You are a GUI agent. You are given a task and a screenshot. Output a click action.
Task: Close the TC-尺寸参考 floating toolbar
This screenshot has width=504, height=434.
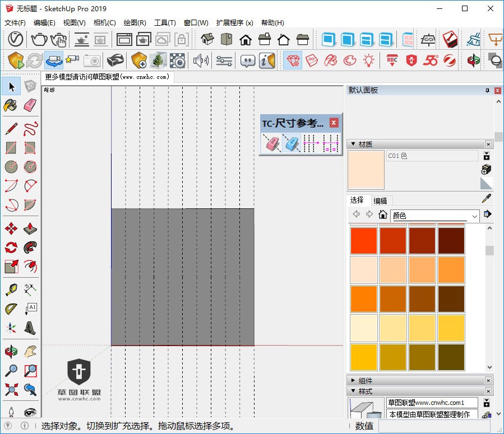(334, 123)
